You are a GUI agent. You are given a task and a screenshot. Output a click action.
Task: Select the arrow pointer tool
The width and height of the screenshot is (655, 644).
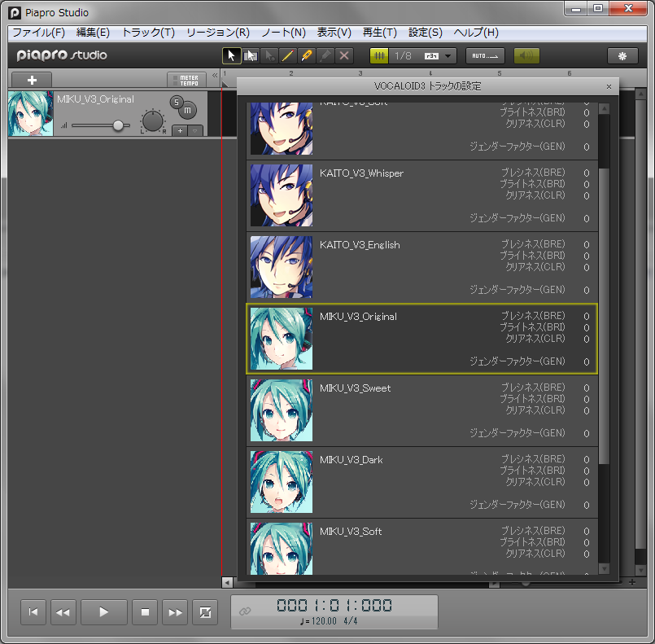coord(231,55)
